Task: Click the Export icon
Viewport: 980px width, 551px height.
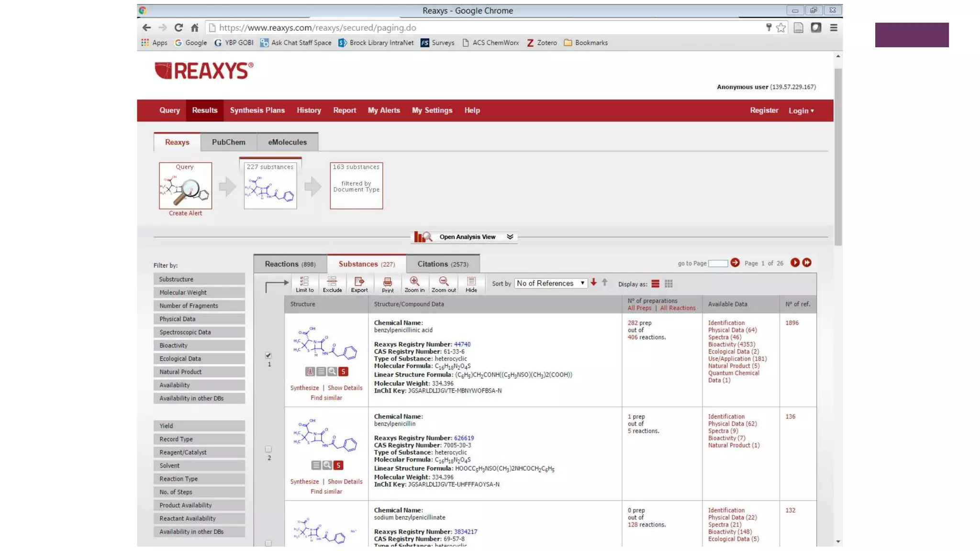Action: click(x=359, y=284)
